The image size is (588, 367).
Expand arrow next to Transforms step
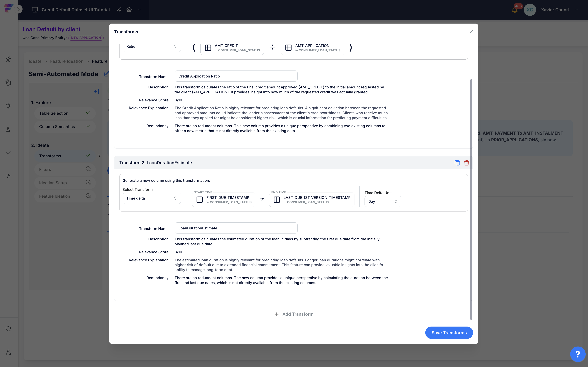click(x=100, y=156)
